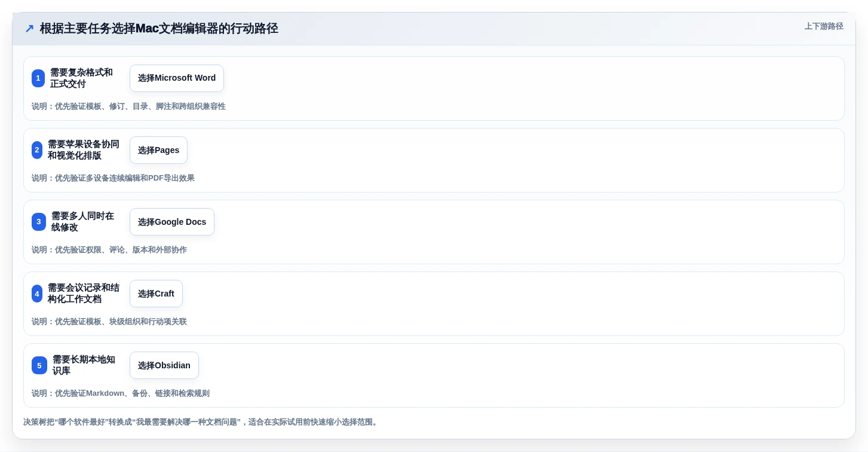Choose the 选择Pages button

coord(158,150)
